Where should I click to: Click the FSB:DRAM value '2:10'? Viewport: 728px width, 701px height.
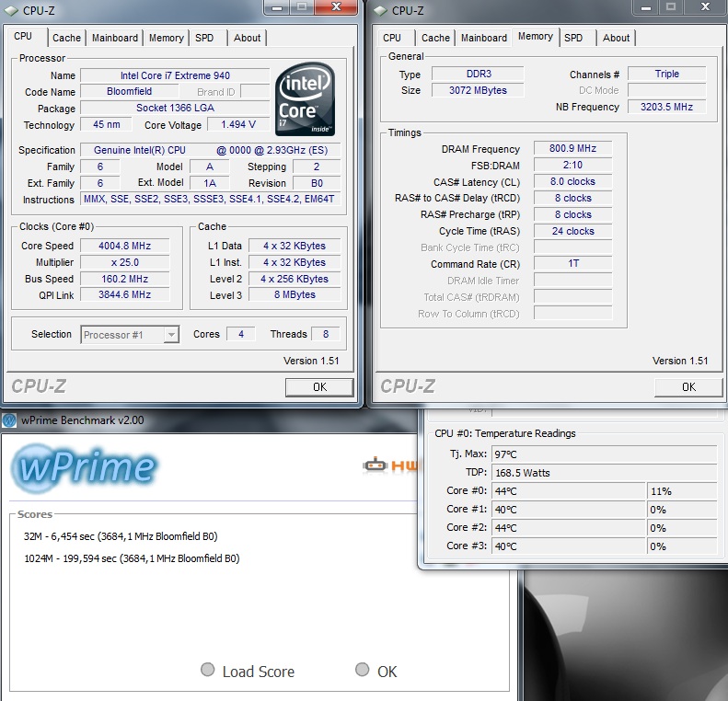coord(573,166)
